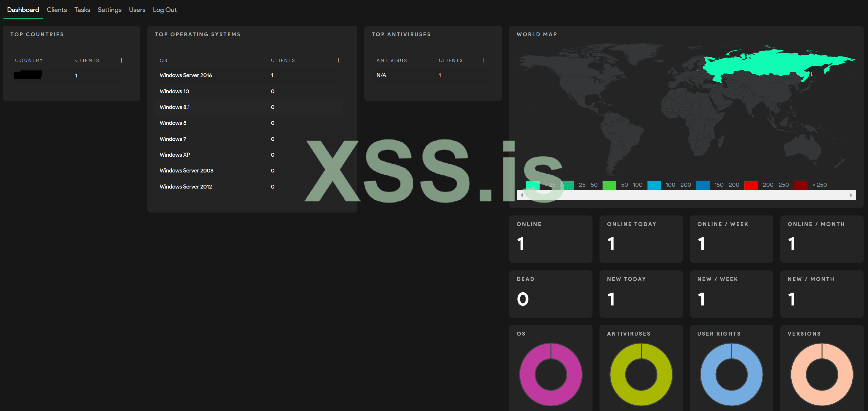The width and height of the screenshot is (868, 411).
Task: Click sort arrow in Operating Systems table
Action: (338, 60)
